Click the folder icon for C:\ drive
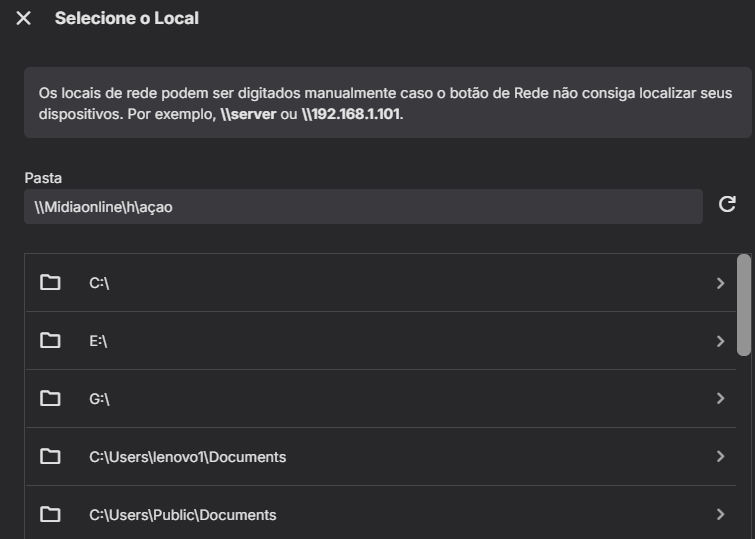The height and width of the screenshot is (539, 755). [50, 283]
